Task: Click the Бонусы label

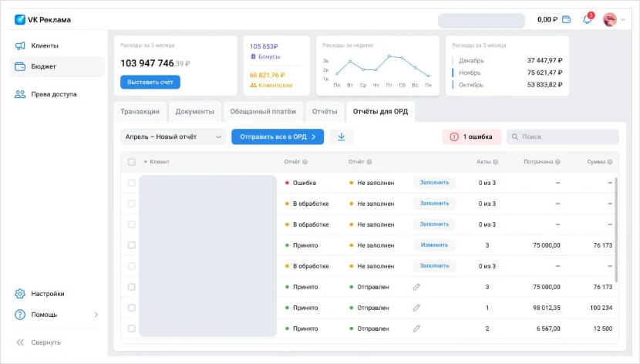Action: (269, 57)
